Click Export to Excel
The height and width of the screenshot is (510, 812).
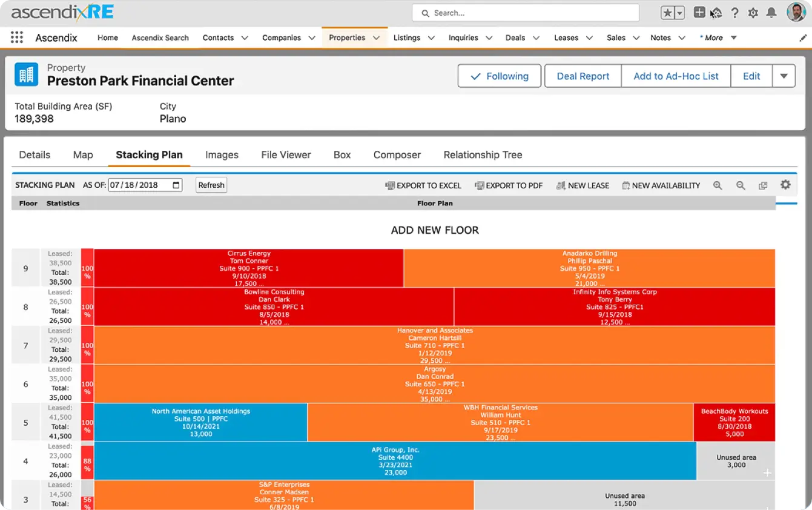[423, 185]
